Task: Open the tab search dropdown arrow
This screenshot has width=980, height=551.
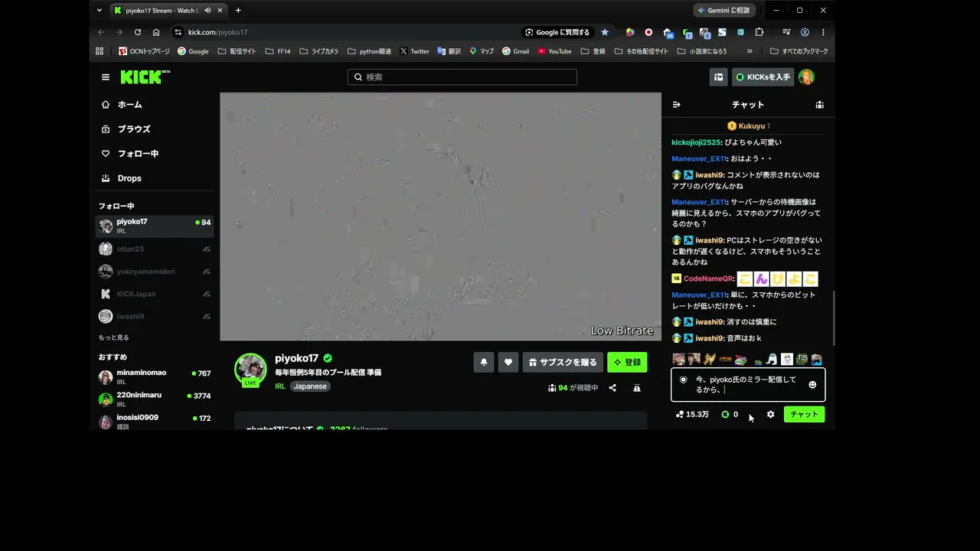Action: tap(100, 11)
